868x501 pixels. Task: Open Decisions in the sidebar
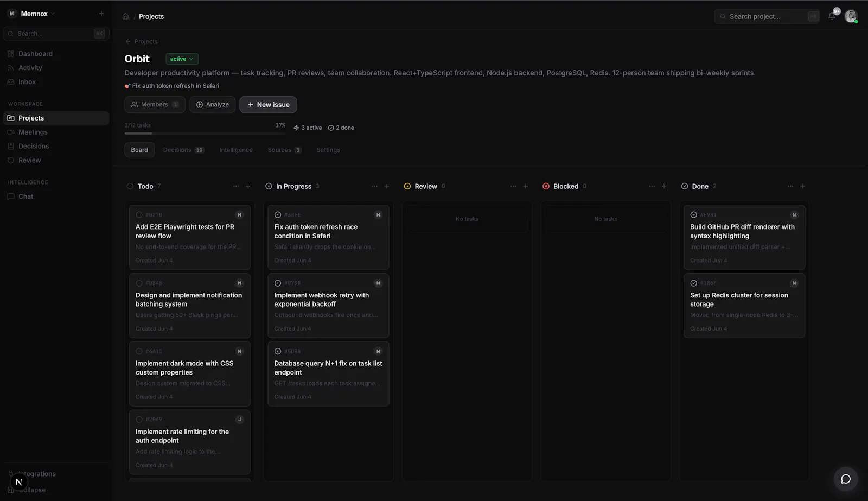point(56,146)
